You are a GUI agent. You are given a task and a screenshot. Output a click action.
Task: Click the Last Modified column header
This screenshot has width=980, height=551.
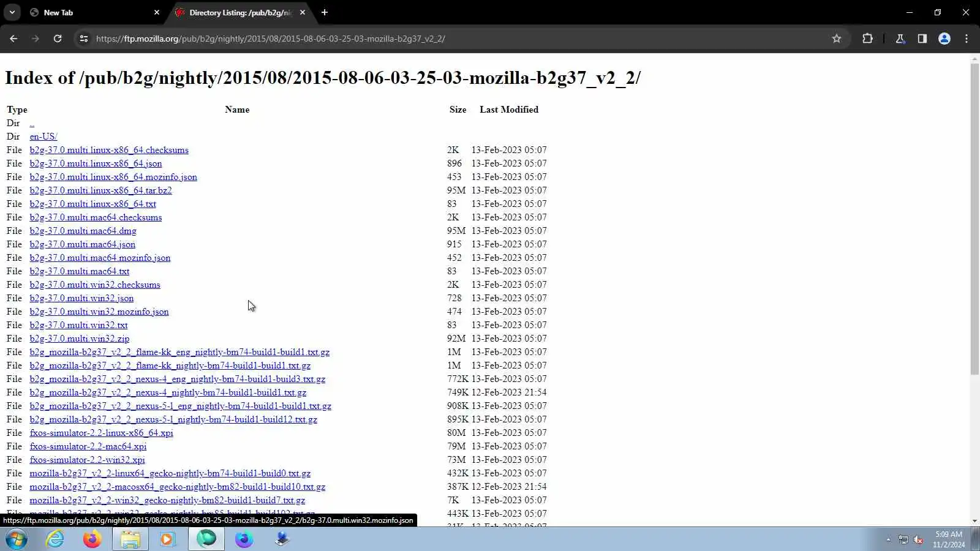point(509,110)
